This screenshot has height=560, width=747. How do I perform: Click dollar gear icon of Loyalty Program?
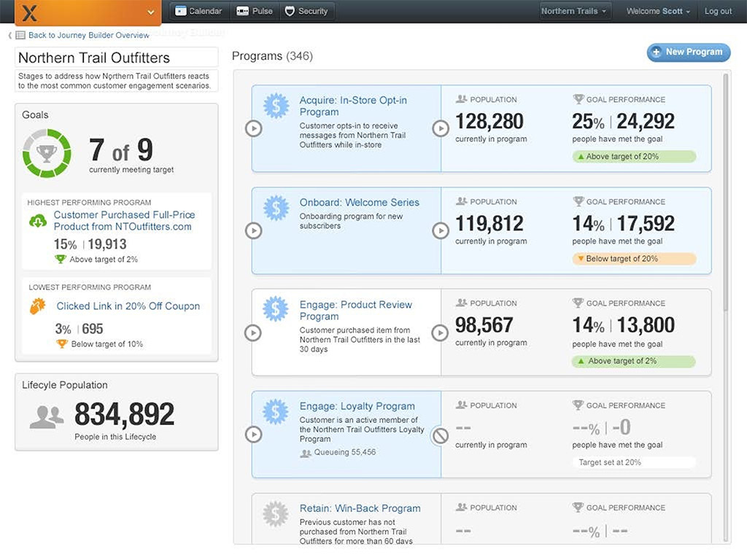click(x=276, y=411)
